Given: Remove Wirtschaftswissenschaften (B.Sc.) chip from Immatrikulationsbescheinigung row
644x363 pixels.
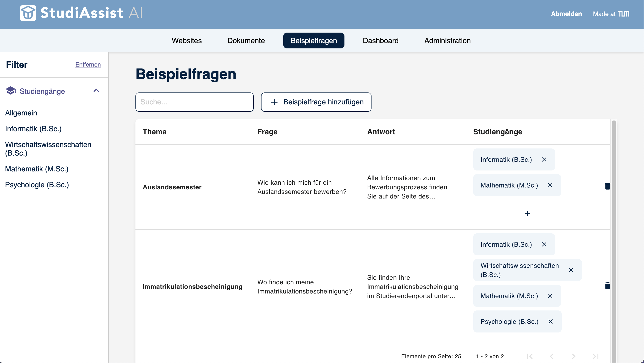Looking at the screenshot, I should tap(571, 270).
